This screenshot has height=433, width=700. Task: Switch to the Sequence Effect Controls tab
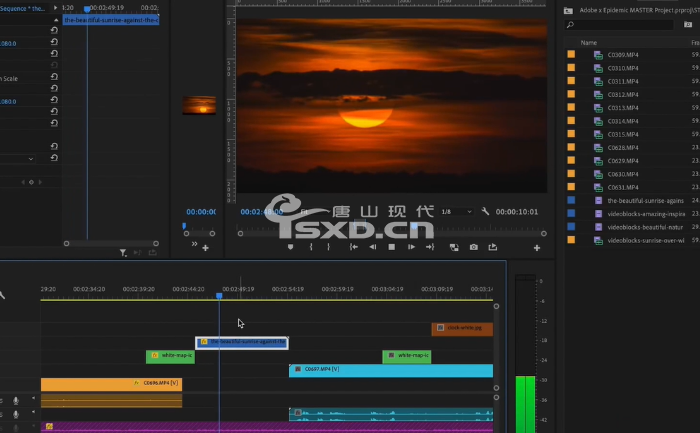(22, 8)
